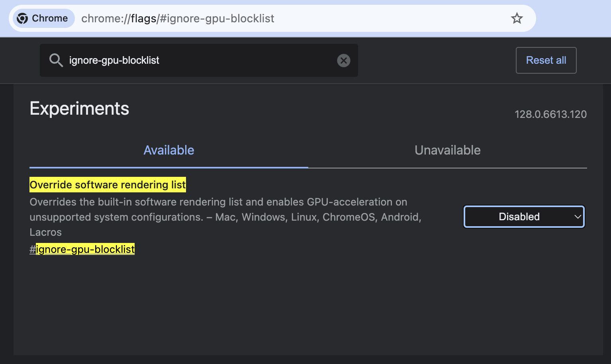Select the Available tab
The image size is (611, 364).
pyautogui.click(x=169, y=150)
